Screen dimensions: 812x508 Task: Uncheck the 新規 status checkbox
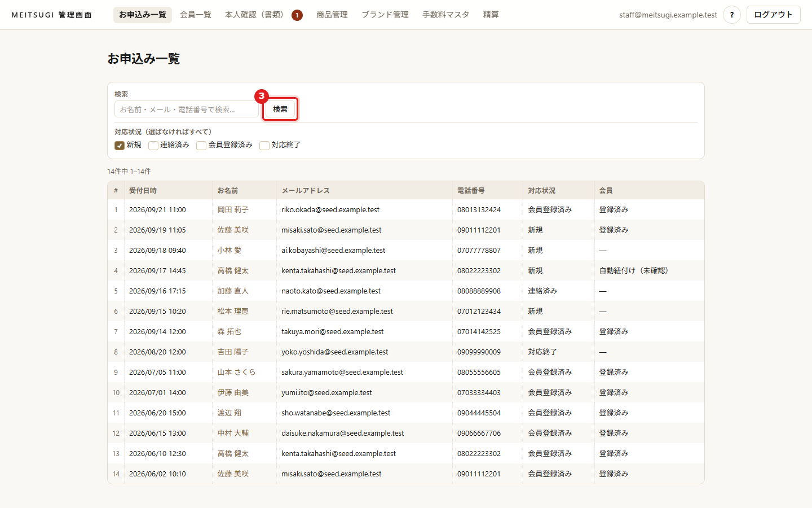[x=120, y=145]
